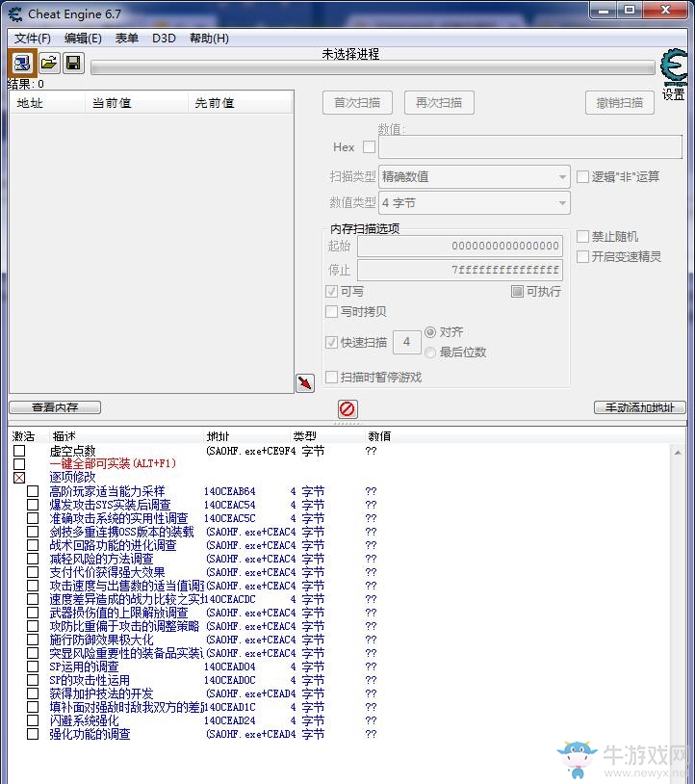Toggle the 可写 checkbox
The image size is (695, 784).
[331, 291]
